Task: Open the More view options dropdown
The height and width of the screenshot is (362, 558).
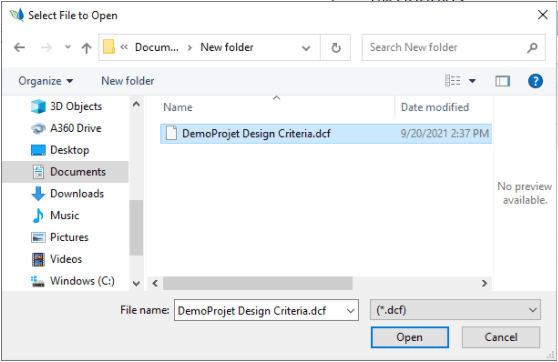Action: click(x=472, y=81)
